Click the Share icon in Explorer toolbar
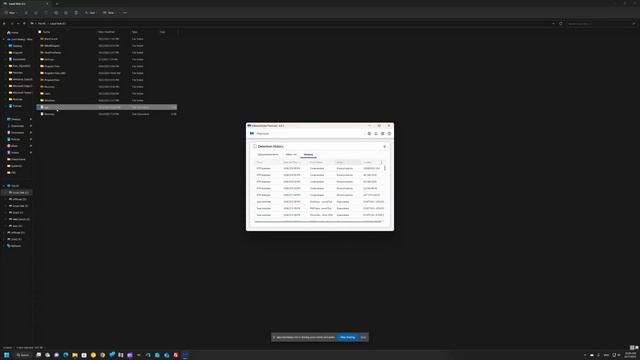Viewport: 640px width, 360px height. coord(66,13)
